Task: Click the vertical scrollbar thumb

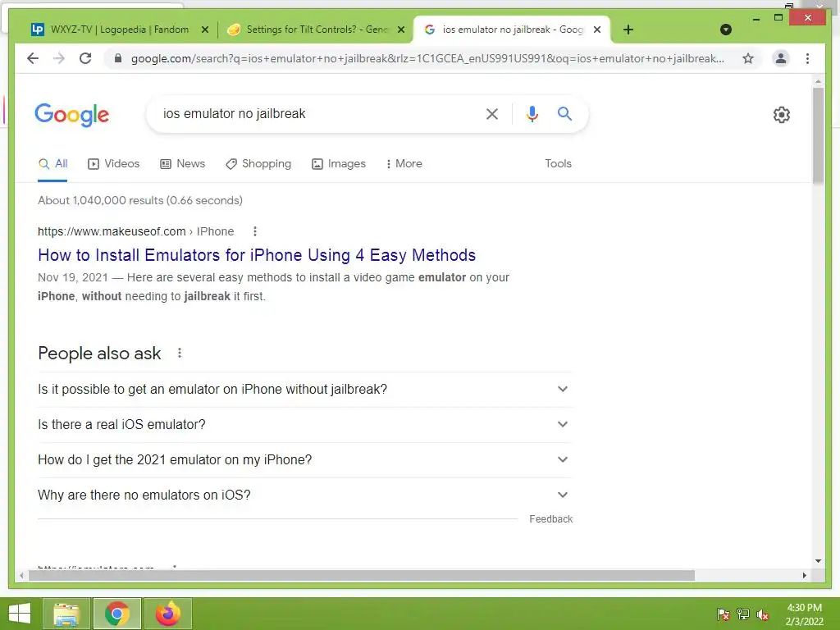Action: coord(818,135)
